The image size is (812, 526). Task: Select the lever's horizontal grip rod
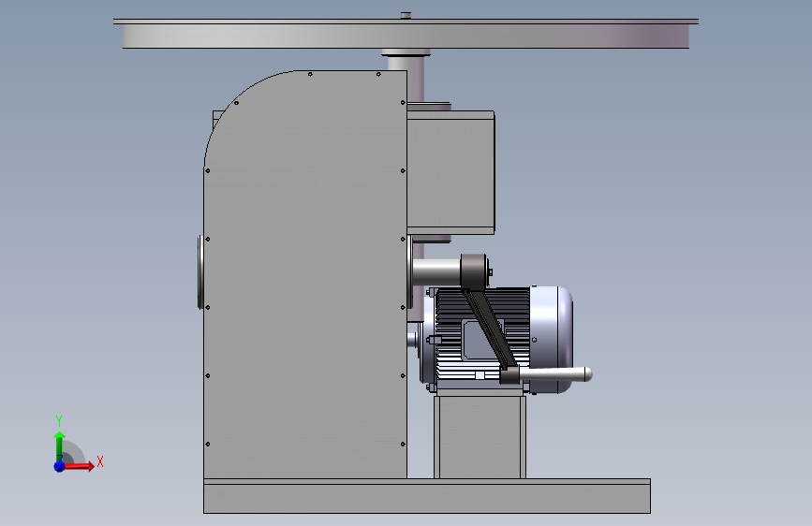click(x=555, y=374)
